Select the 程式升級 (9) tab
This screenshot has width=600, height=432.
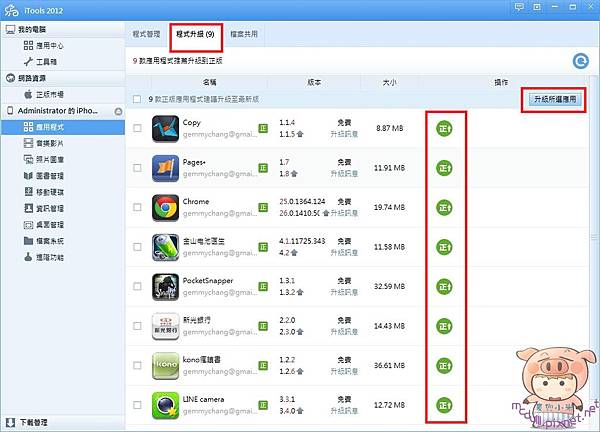click(195, 34)
